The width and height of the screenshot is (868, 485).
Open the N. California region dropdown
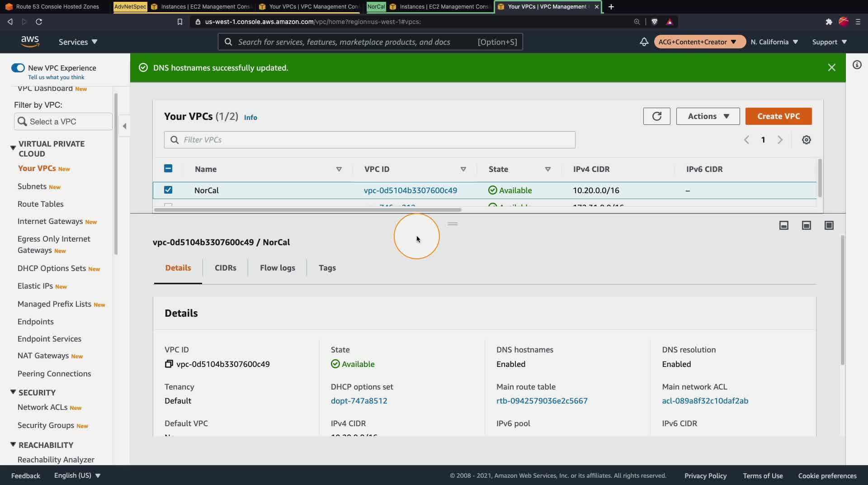[774, 42]
